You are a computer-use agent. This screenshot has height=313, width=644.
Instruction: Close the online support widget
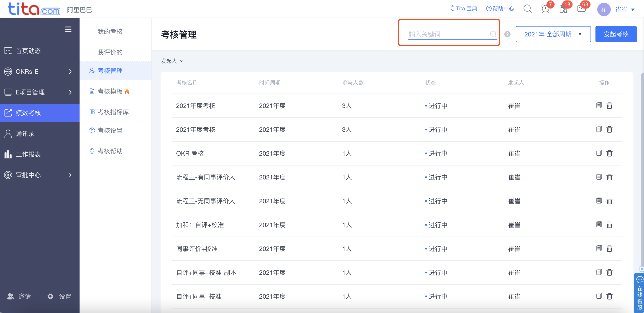[x=642, y=269]
